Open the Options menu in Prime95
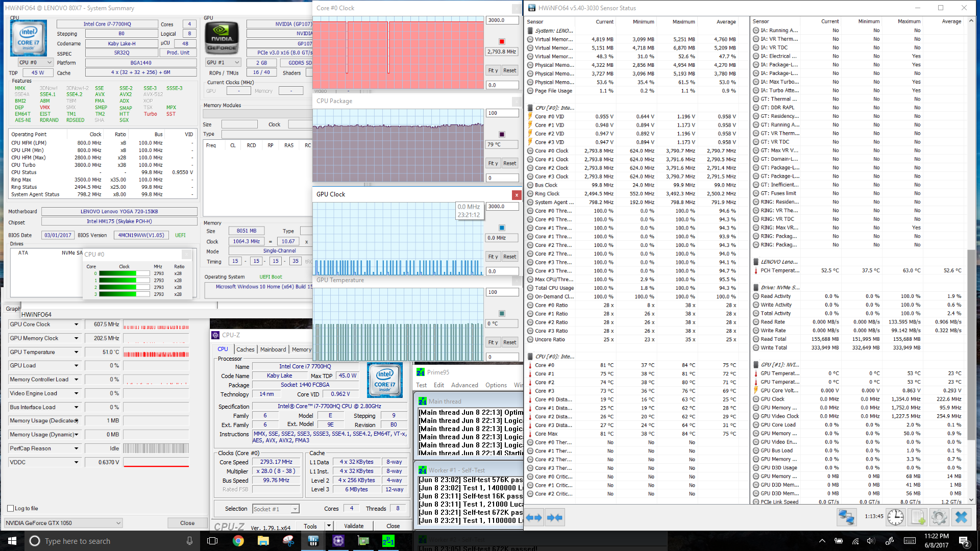Viewport: 980px width, 551px height. pyautogui.click(x=496, y=385)
